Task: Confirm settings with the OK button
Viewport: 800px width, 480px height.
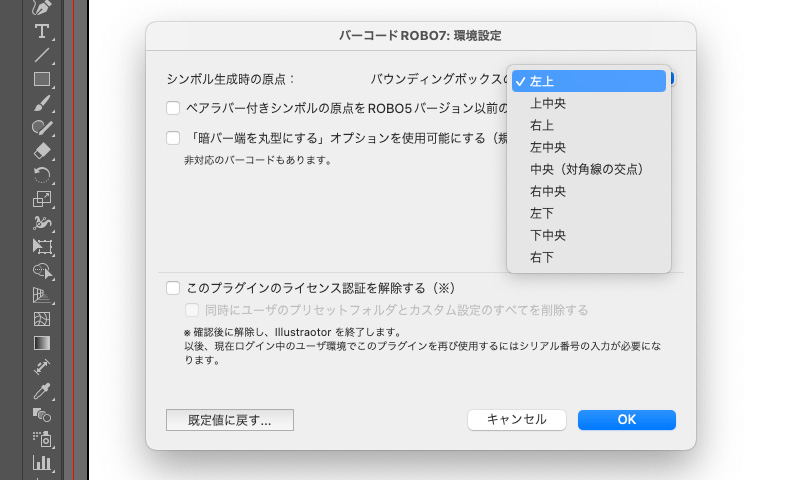Action: click(x=626, y=420)
